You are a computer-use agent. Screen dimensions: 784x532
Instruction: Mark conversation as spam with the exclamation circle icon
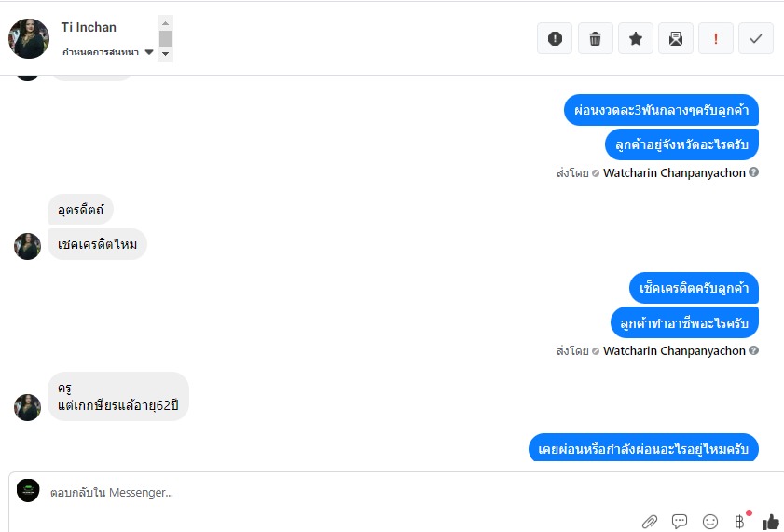pos(555,38)
